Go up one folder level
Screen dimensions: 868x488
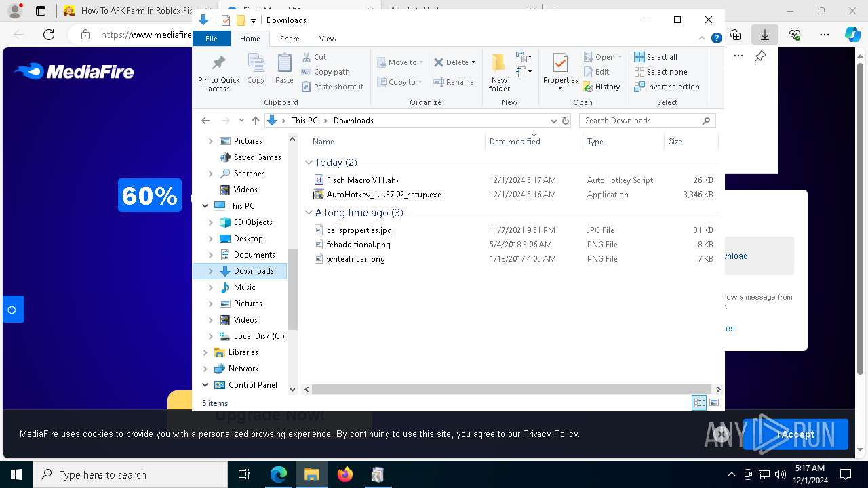click(x=255, y=121)
